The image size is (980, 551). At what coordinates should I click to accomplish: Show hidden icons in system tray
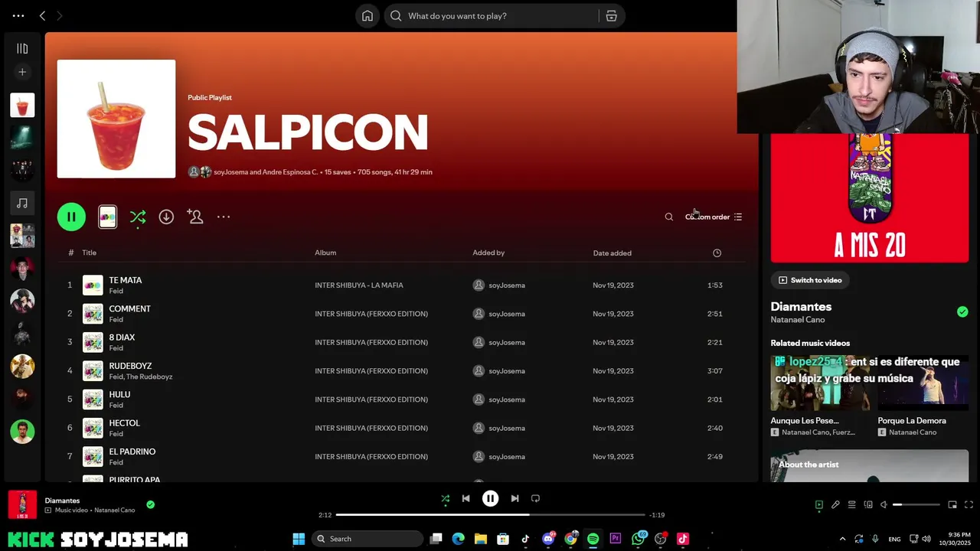842,539
